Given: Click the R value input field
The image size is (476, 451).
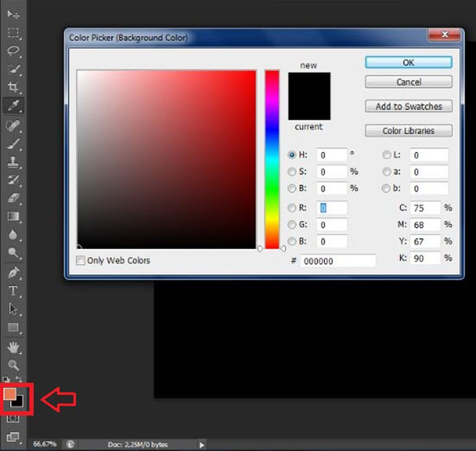Looking at the screenshot, I should click(x=332, y=208).
